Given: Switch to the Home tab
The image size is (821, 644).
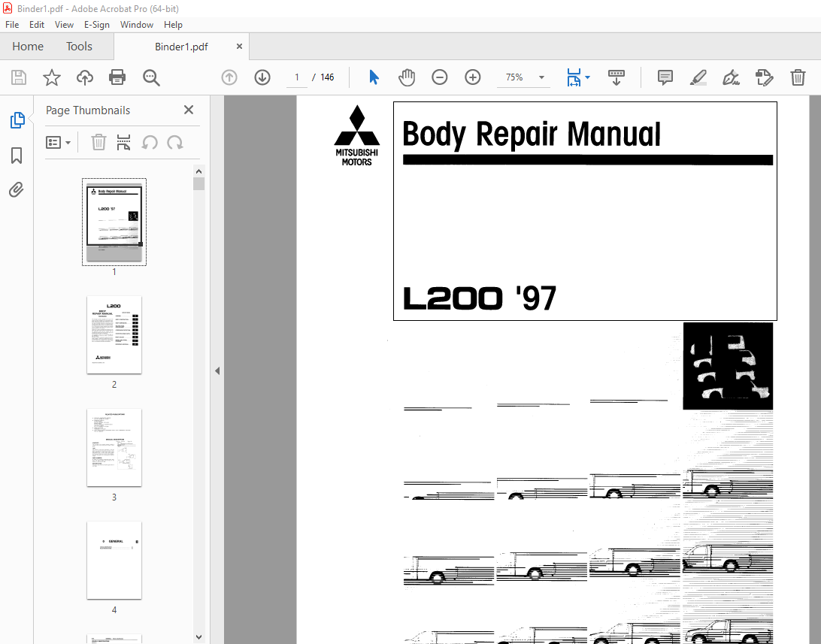Looking at the screenshot, I should click(28, 47).
